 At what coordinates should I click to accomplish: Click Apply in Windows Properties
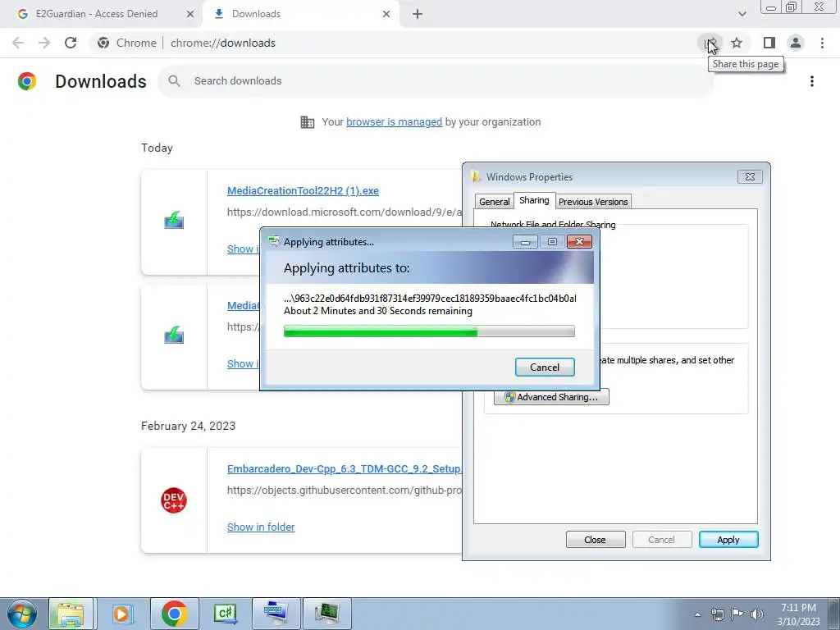point(728,540)
